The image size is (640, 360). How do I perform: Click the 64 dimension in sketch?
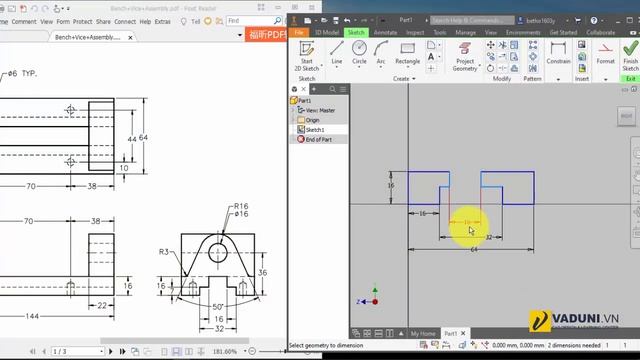(473, 249)
